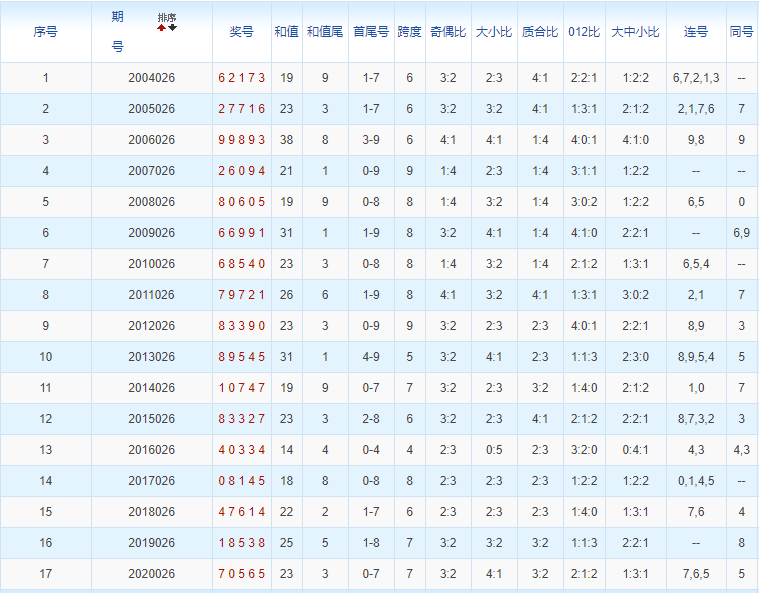Click winning number 7 0 5 6 5
759x593 pixels.
(x=242, y=574)
